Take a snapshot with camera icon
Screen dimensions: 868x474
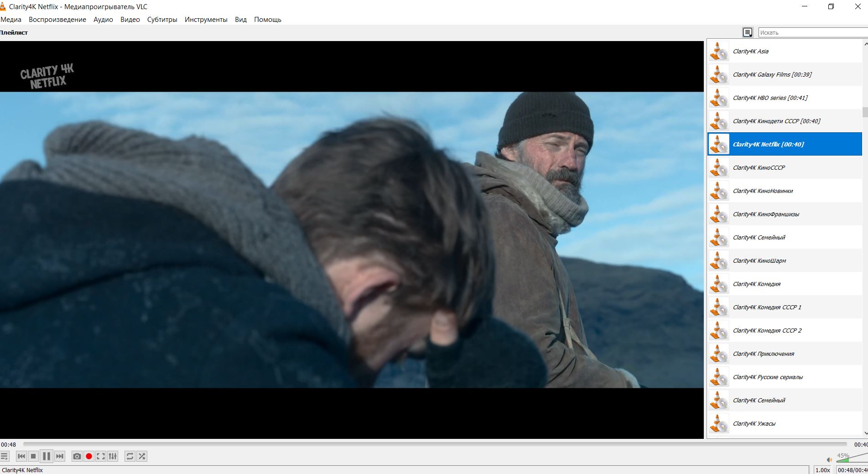77,456
